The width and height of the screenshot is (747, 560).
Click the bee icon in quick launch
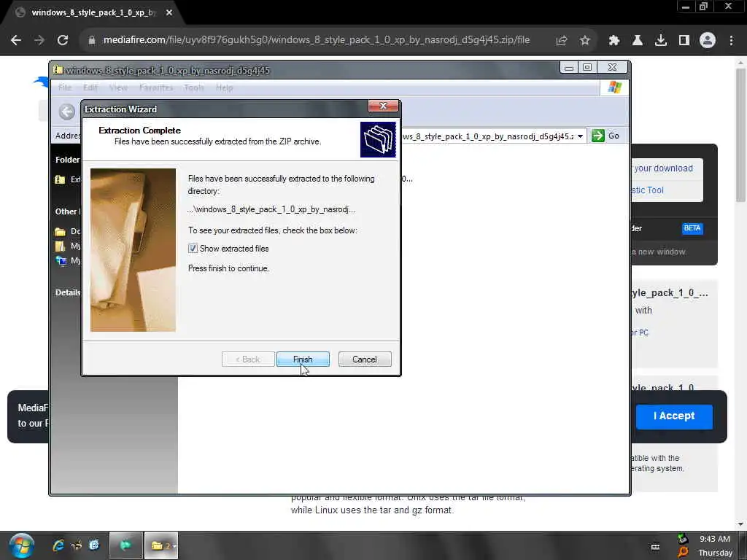[x=76, y=545]
